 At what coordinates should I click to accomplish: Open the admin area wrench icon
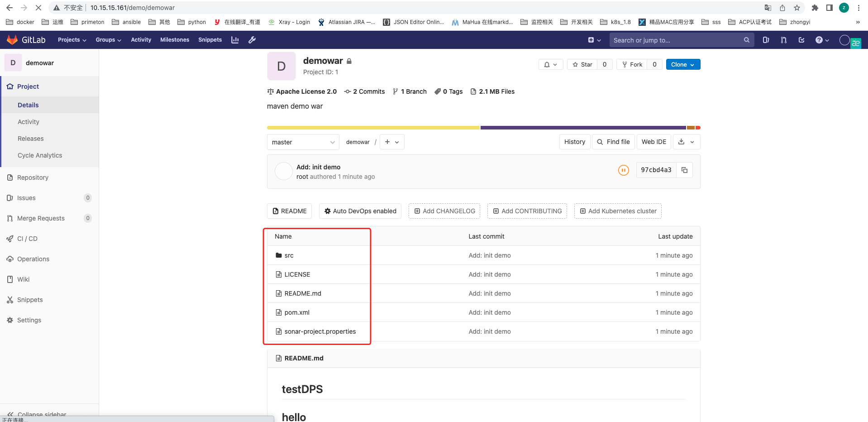(252, 40)
